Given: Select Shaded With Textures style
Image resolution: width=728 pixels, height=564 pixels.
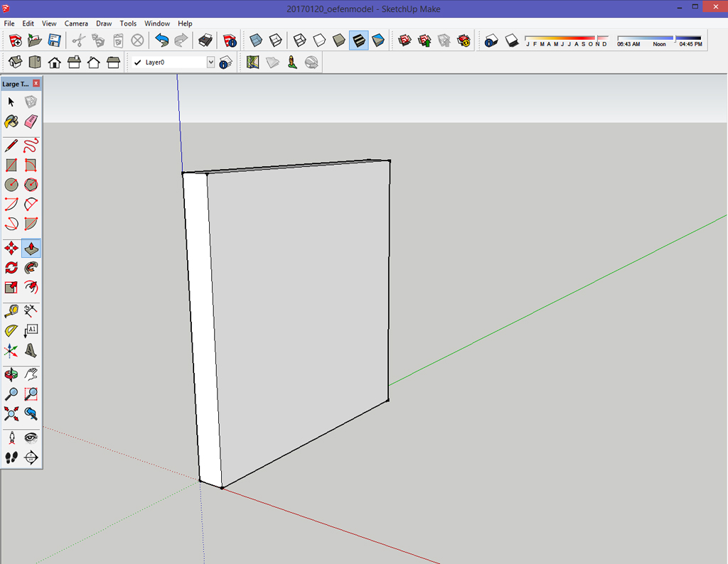Looking at the screenshot, I should point(358,40).
